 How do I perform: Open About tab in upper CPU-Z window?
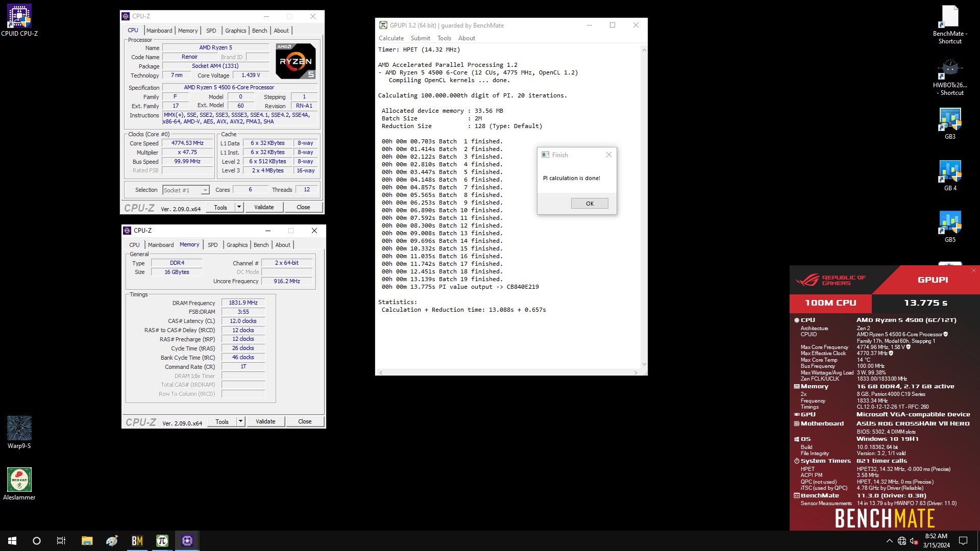click(281, 31)
